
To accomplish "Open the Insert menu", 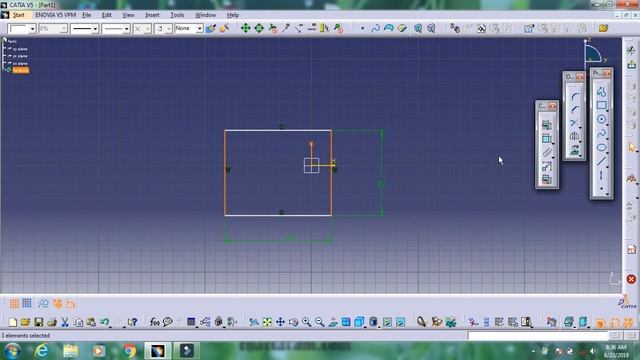I will (x=152, y=15).
